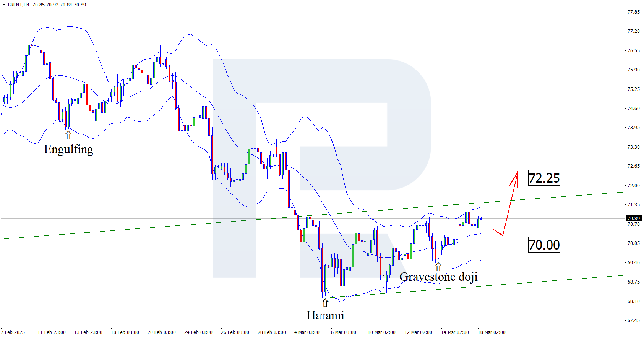Click the 73.30 price axis label
The height and width of the screenshot is (337, 644).
coord(633,147)
